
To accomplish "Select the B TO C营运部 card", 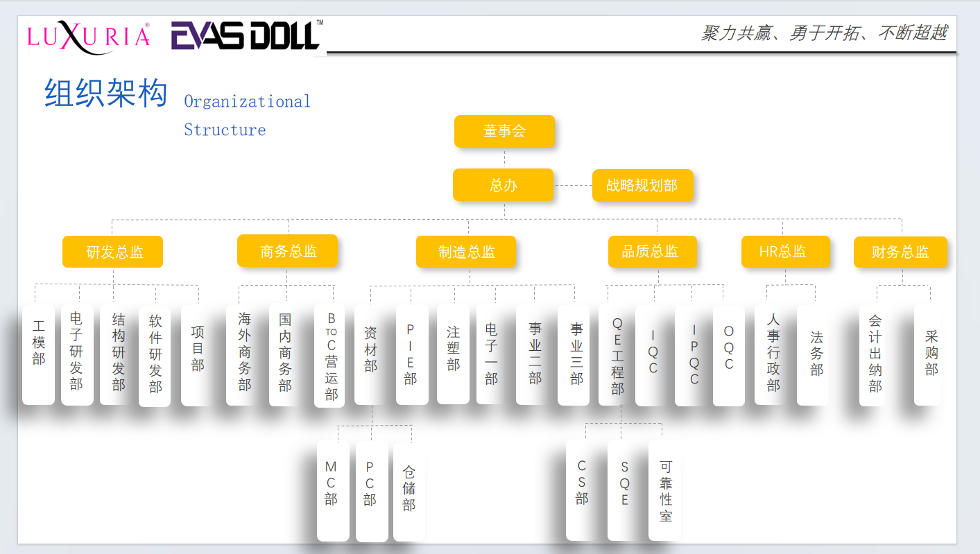I will click(x=330, y=356).
